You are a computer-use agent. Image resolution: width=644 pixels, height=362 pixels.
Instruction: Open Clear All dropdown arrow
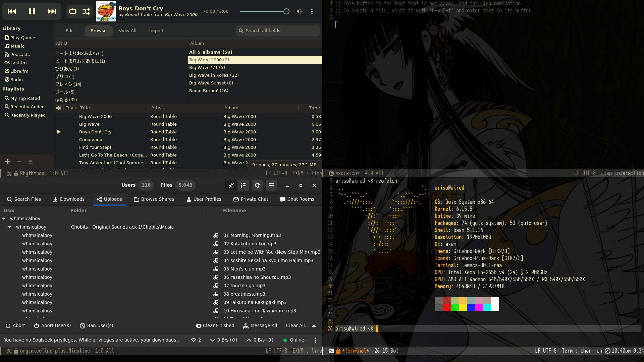[x=314, y=326]
